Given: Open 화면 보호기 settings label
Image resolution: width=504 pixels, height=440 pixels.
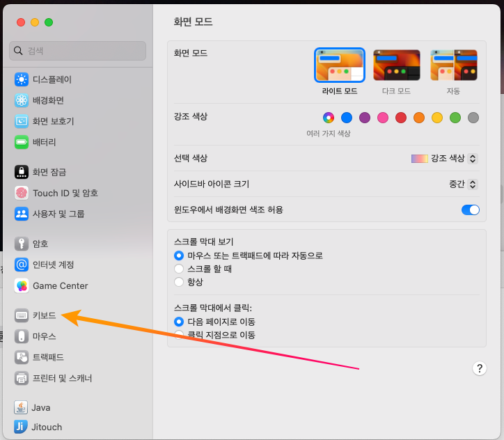Looking at the screenshot, I should (54, 121).
